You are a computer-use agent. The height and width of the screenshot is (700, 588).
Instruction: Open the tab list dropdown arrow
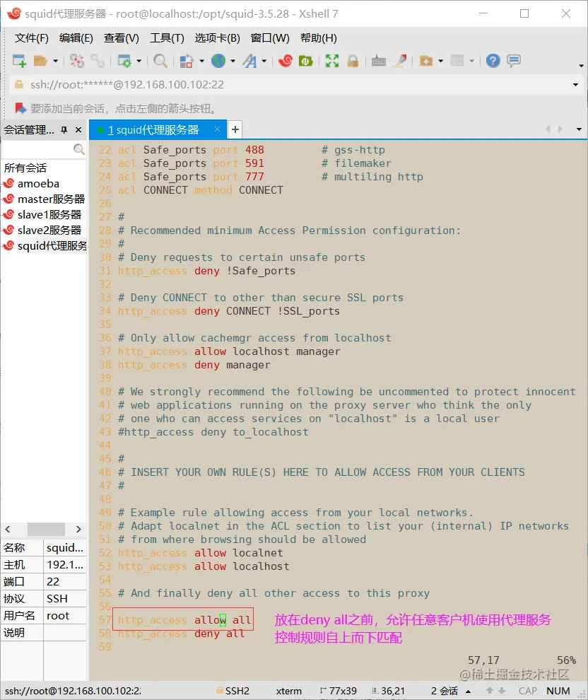point(579,129)
